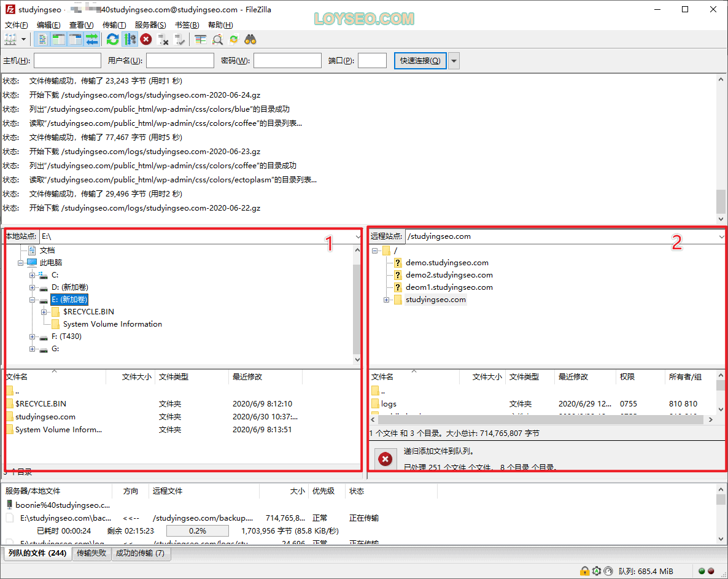Screen dimensions: 728x579
Task: Open the Site Manager toolbar icon
Action: click(10, 39)
